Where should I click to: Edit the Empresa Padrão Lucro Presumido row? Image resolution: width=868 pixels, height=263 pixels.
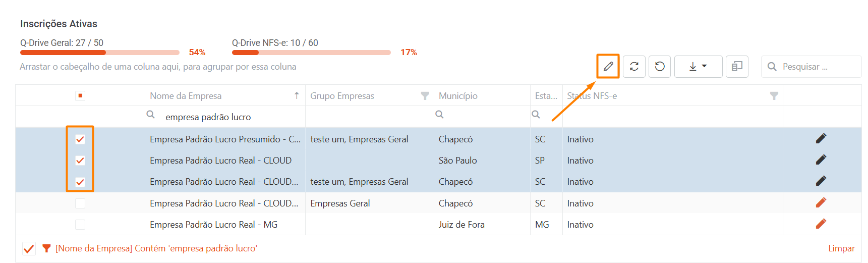click(821, 139)
